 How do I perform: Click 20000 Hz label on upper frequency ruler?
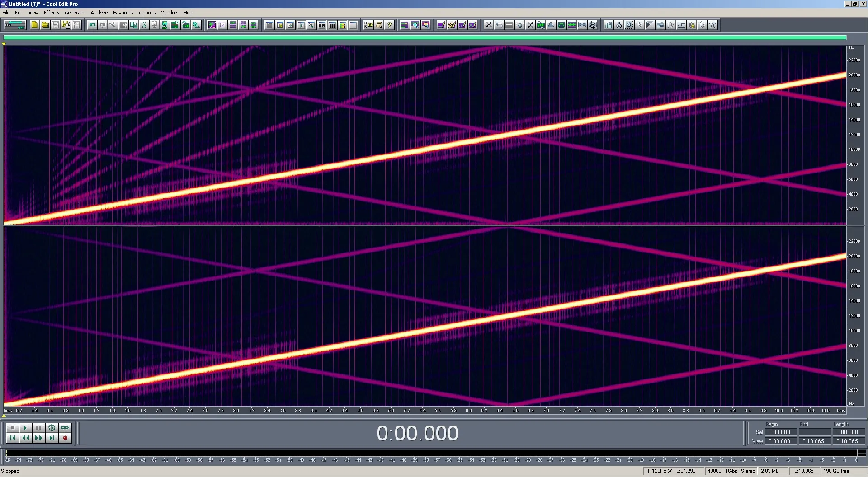pos(854,75)
